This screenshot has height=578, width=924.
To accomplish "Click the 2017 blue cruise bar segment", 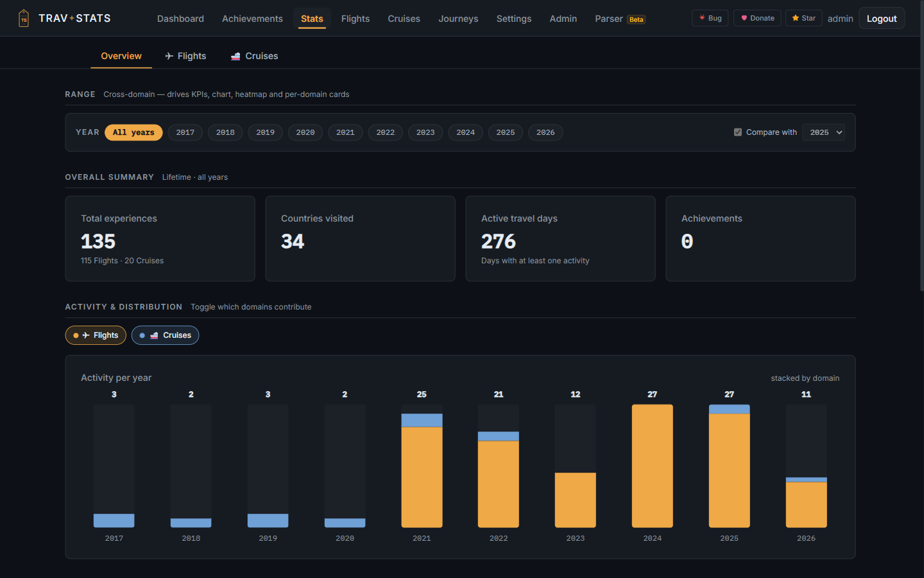I will [114, 520].
